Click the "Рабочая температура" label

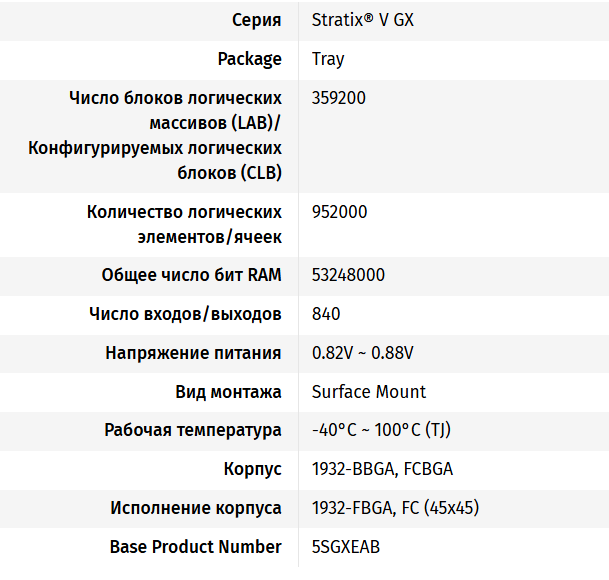(x=193, y=430)
